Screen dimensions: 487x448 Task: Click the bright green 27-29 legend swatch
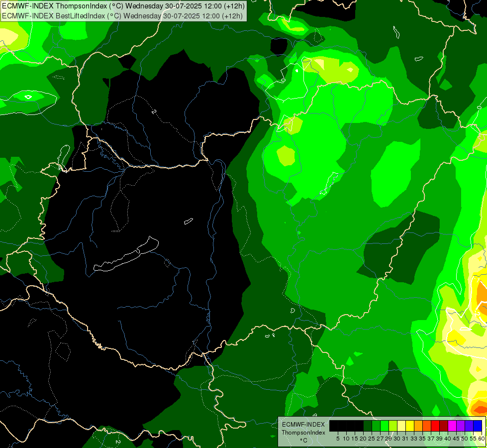pyautogui.click(x=385, y=426)
